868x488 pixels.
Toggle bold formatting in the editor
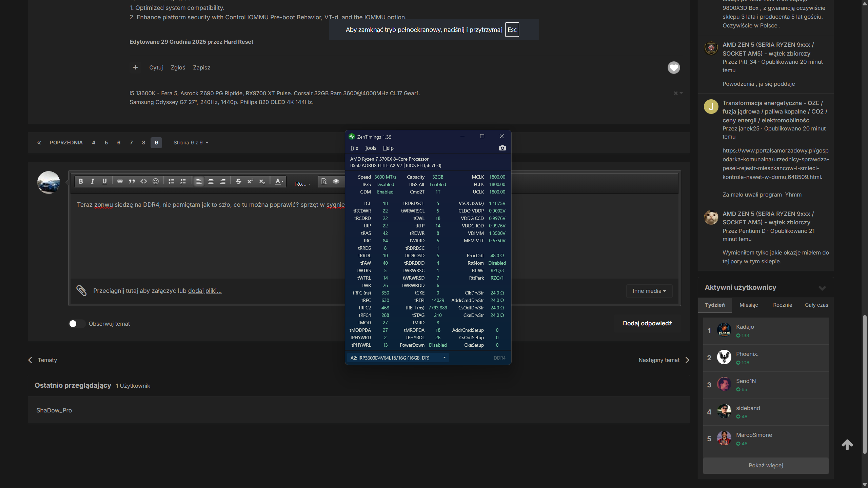tap(81, 181)
